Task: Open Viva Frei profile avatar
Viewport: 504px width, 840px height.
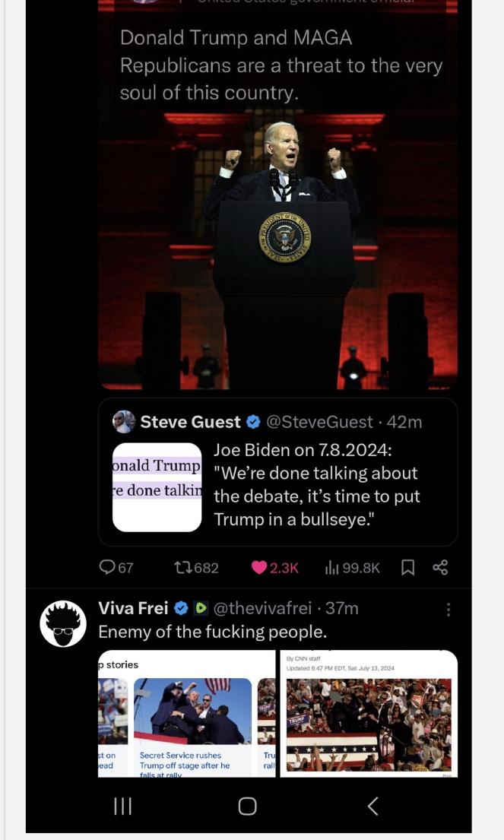Action: [63, 623]
